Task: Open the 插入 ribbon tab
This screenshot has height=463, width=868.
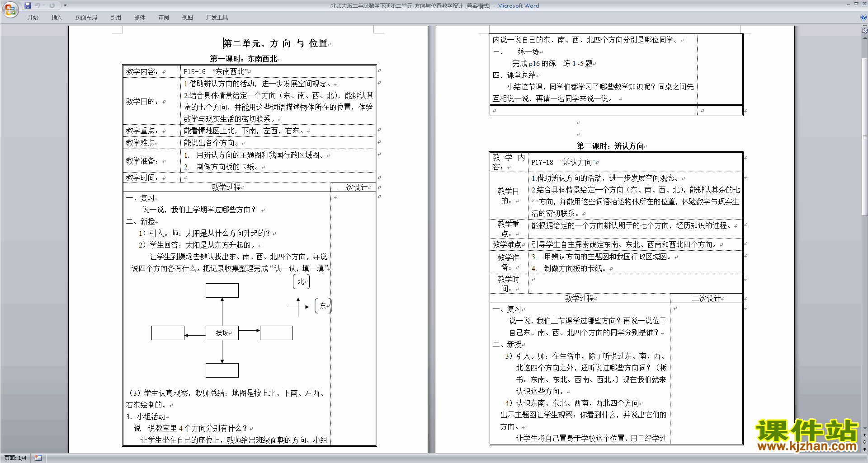Action: pyautogui.click(x=57, y=17)
